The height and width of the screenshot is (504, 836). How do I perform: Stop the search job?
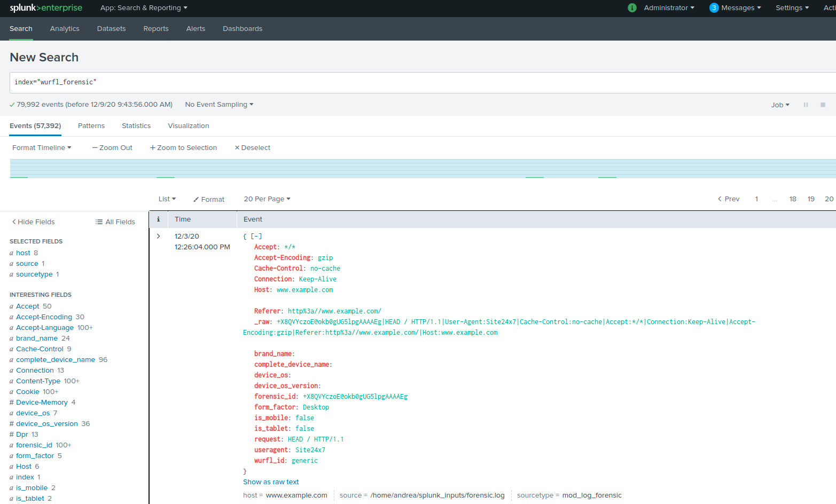[x=823, y=105]
